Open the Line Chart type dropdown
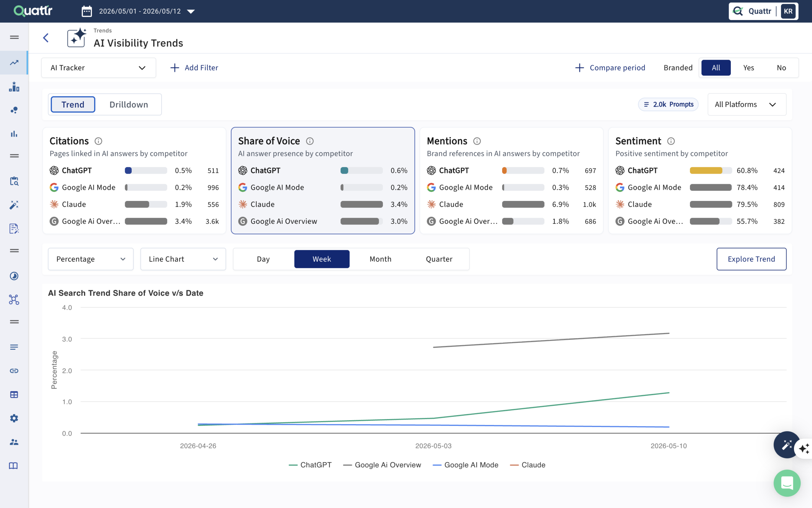 [x=183, y=259]
